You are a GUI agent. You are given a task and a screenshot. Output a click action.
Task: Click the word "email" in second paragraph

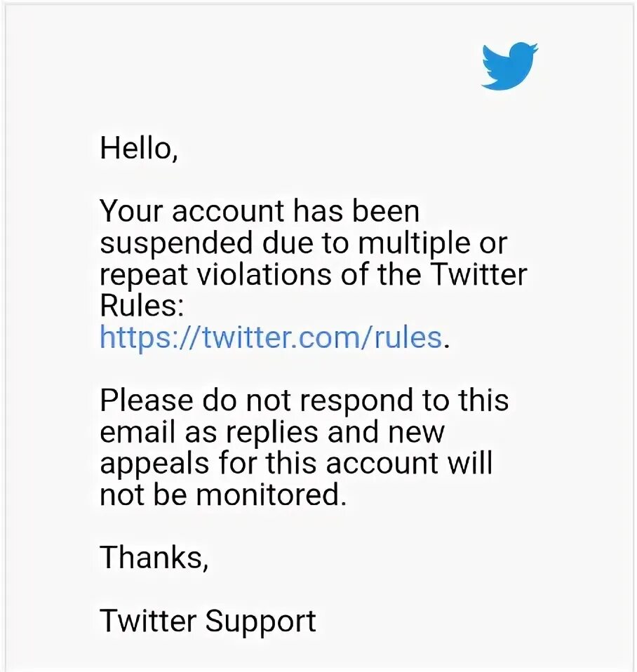(x=138, y=431)
